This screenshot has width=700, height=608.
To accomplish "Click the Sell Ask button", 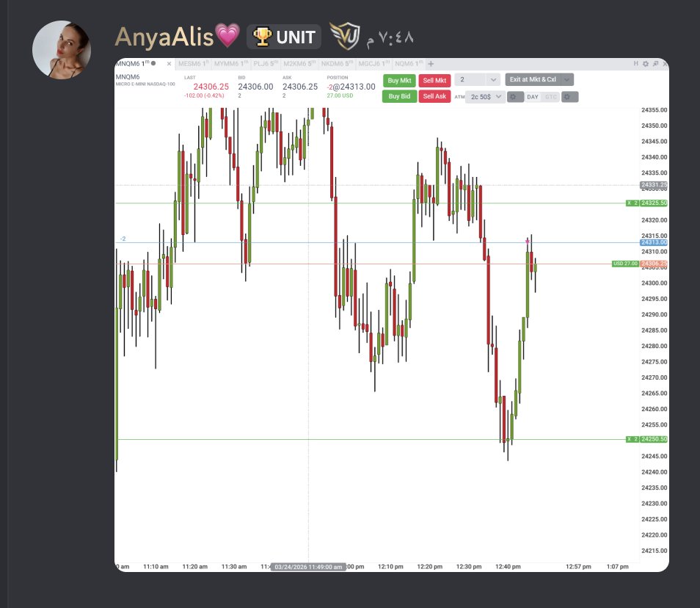I will pyautogui.click(x=434, y=96).
